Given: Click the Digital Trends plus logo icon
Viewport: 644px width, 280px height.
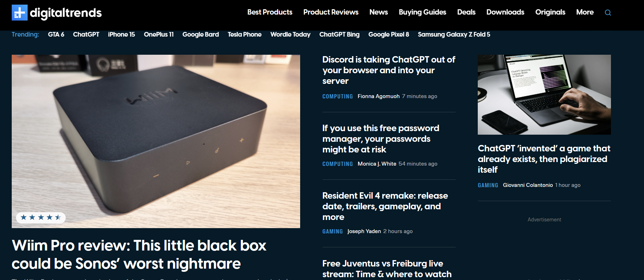Looking at the screenshot, I should tap(20, 13).
